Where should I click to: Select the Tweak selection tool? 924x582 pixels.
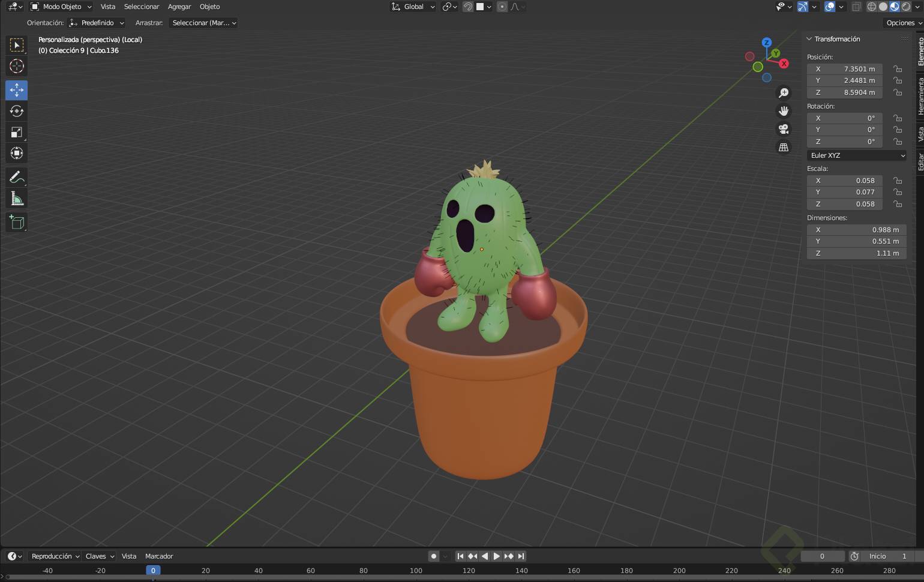point(16,45)
